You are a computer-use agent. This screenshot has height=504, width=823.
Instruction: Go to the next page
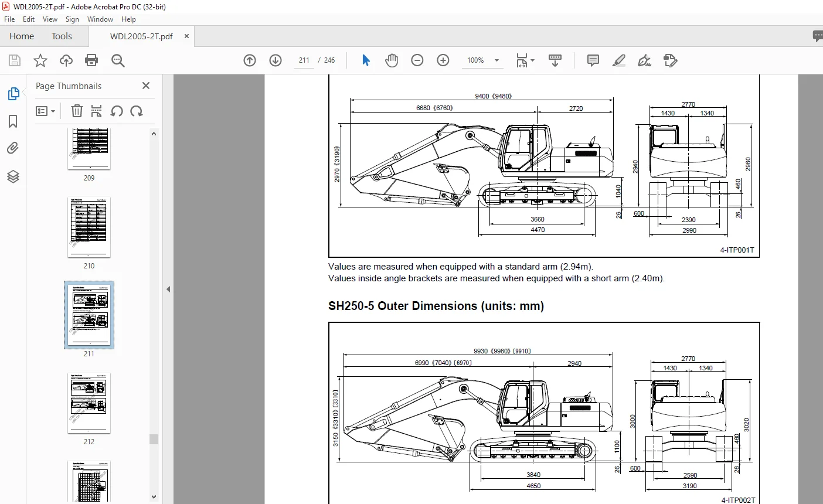tap(276, 60)
